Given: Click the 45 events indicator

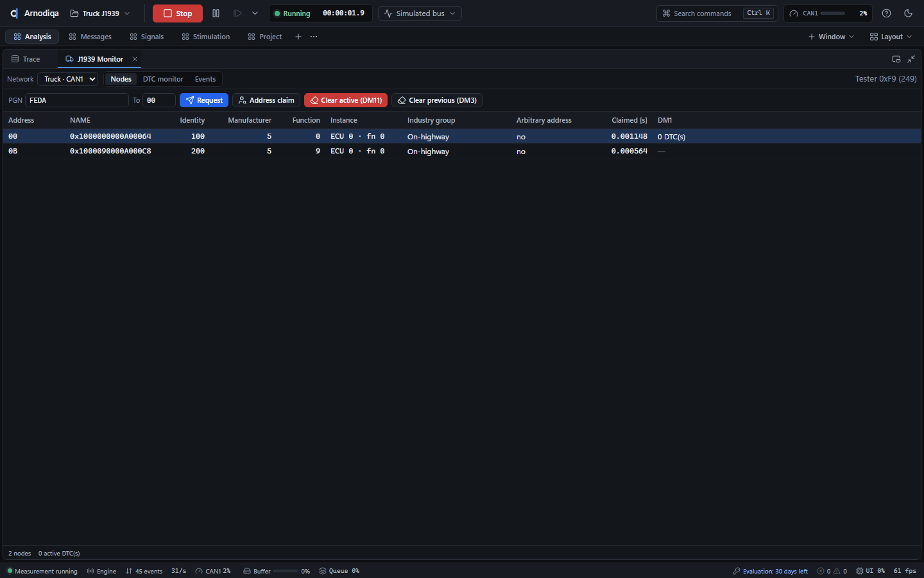Looking at the screenshot, I should pyautogui.click(x=144, y=571).
